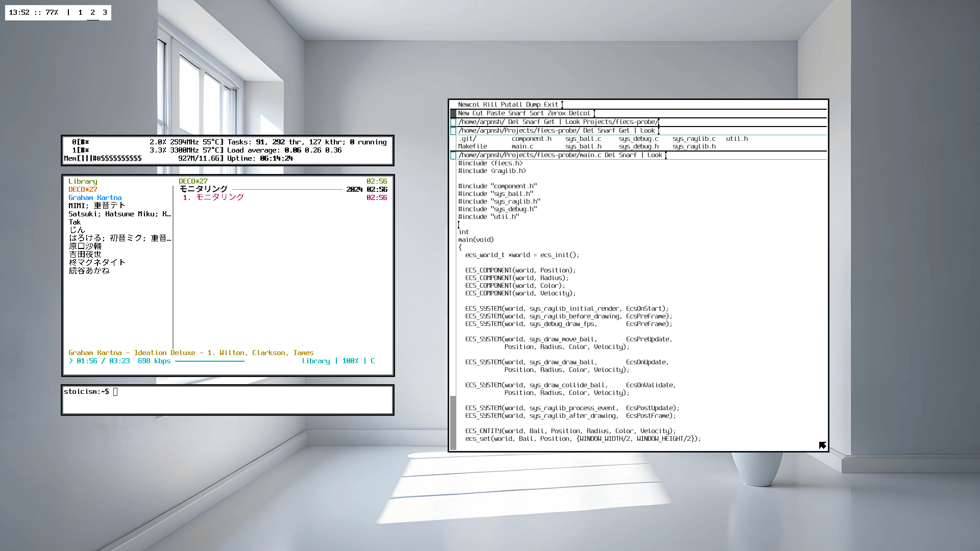Click Del in the main.c tag line
980x551 pixels.
[610, 155]
